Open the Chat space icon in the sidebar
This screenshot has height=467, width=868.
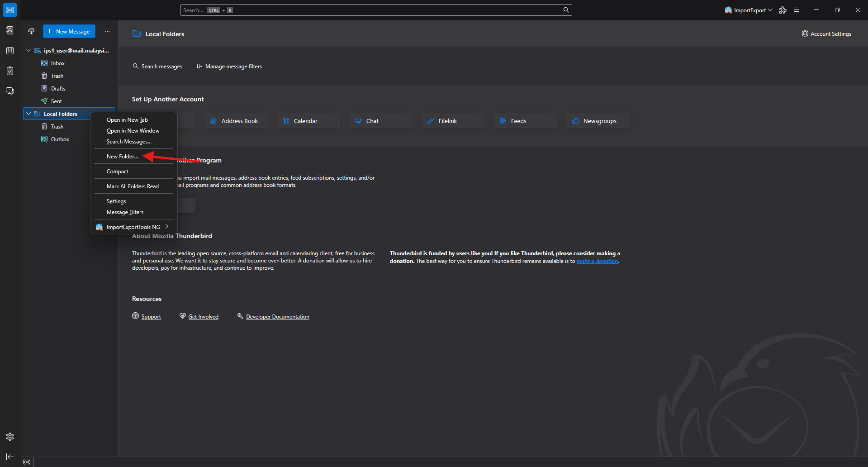[x=10, y=91]
